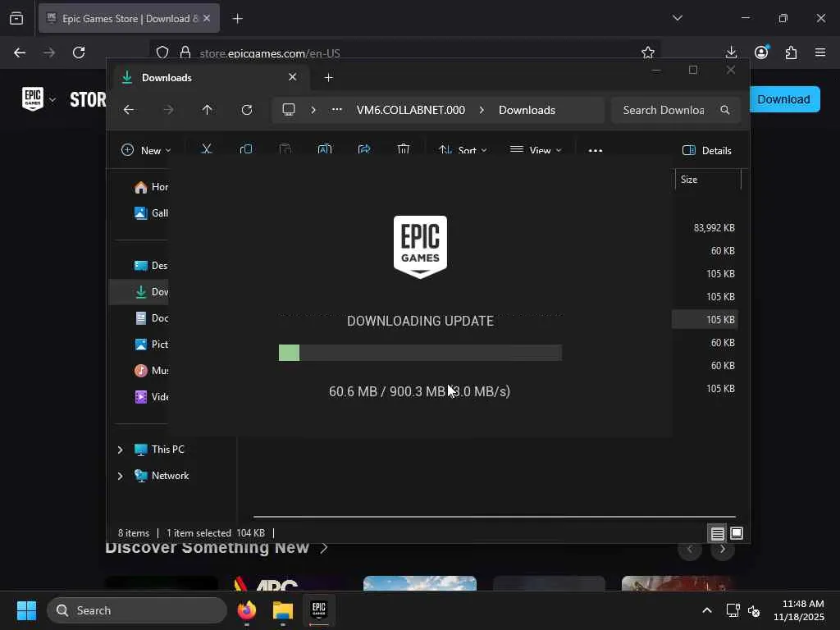This screenshot has width=840, height=630.
Task: Add a new File Explorer tab
Action: point(328,78)
